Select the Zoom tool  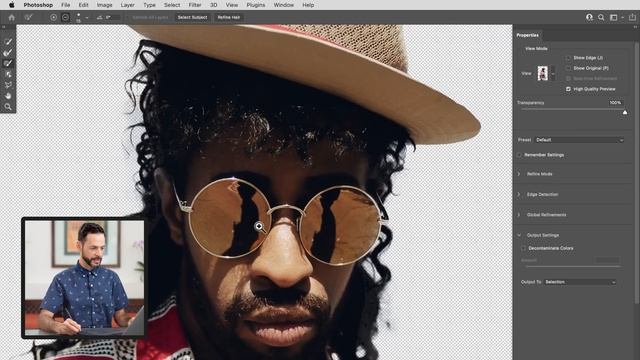click(x=8, y=107)
